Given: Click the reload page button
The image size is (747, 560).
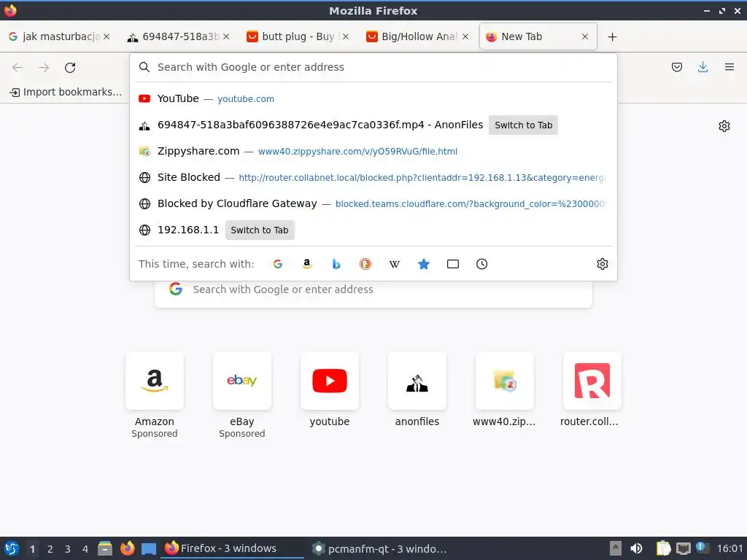Looking at the screenshot, I should [70, 68].
